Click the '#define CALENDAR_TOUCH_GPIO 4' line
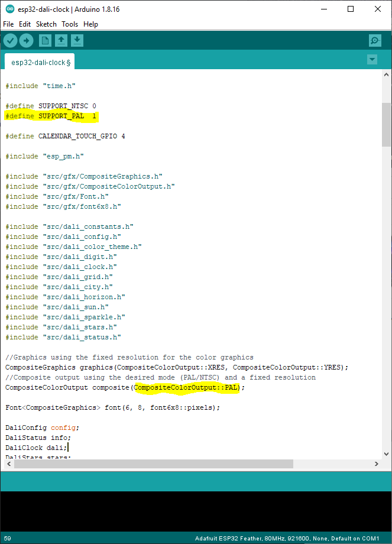The image size is (392, 544). tap(65, 136)
